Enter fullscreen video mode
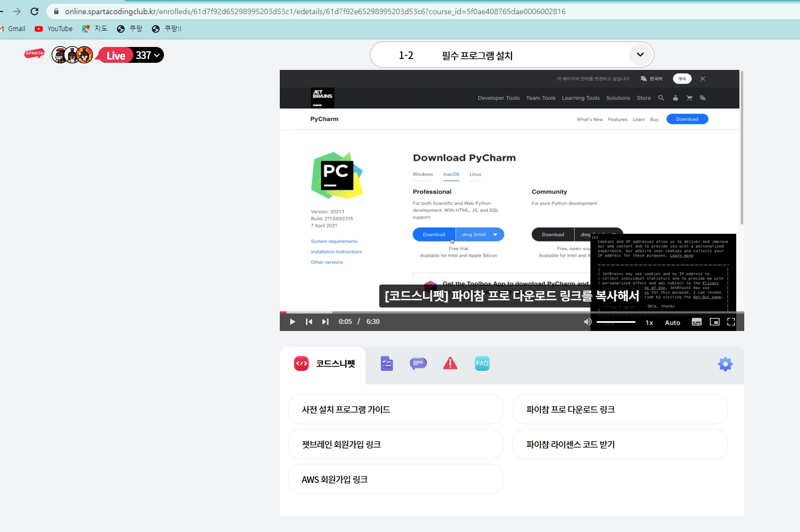Screen dimensions: 800x532 click(731, 322)
